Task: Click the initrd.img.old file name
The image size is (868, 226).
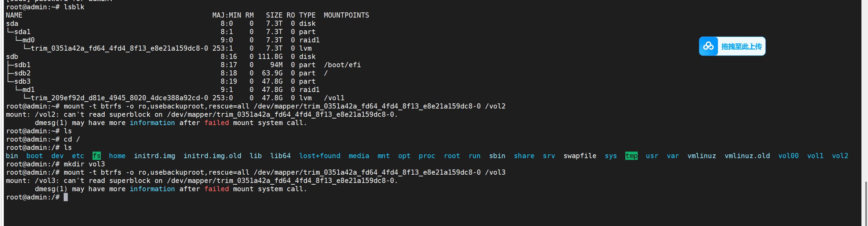Action: [212, 156]
